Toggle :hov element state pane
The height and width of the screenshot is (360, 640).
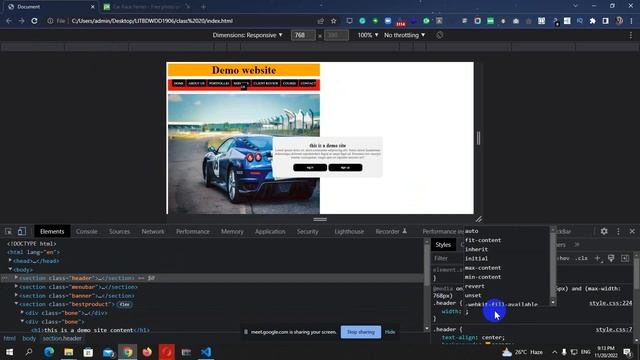pyautogui.click(x=564, y=258)
